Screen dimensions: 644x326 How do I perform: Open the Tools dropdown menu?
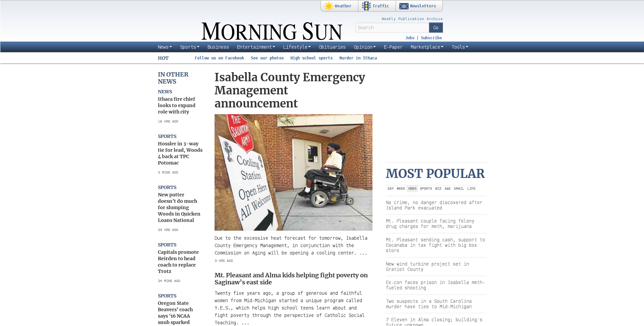(x=460, y=47)
